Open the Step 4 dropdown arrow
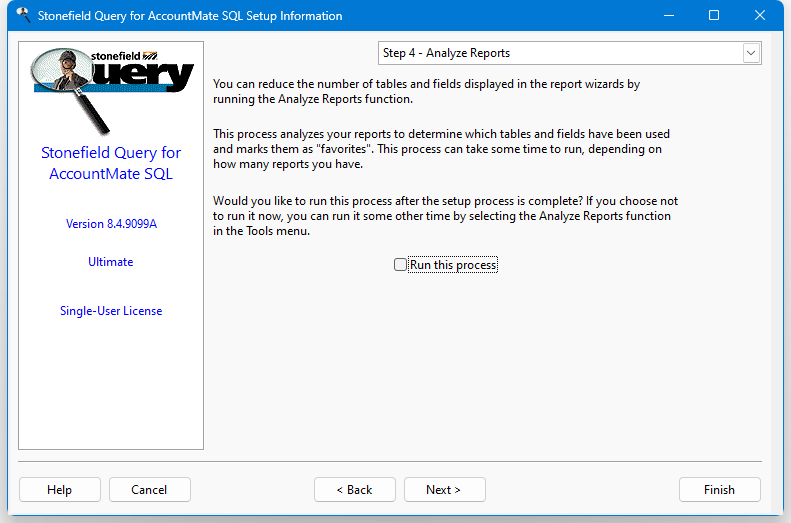 751,53
